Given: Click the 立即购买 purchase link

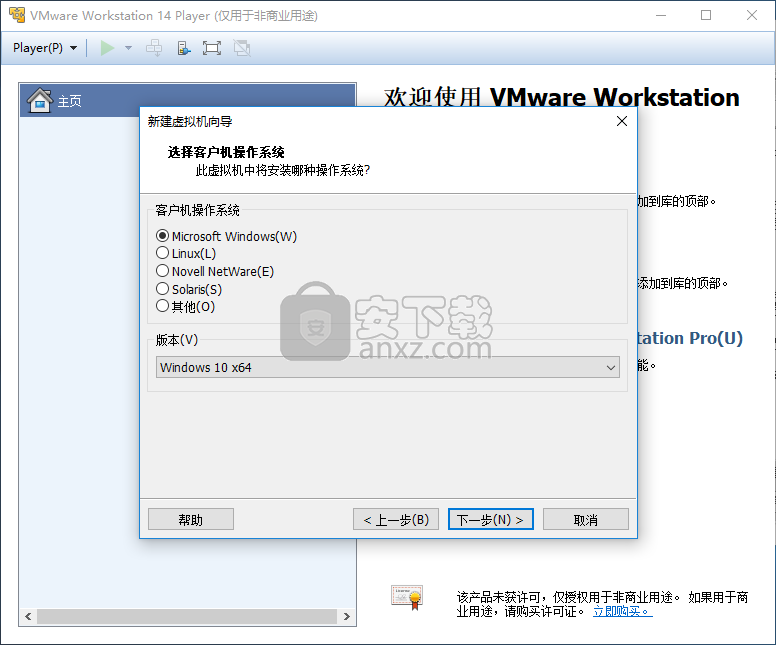Looking at the screenshot, I should (623, 612).
